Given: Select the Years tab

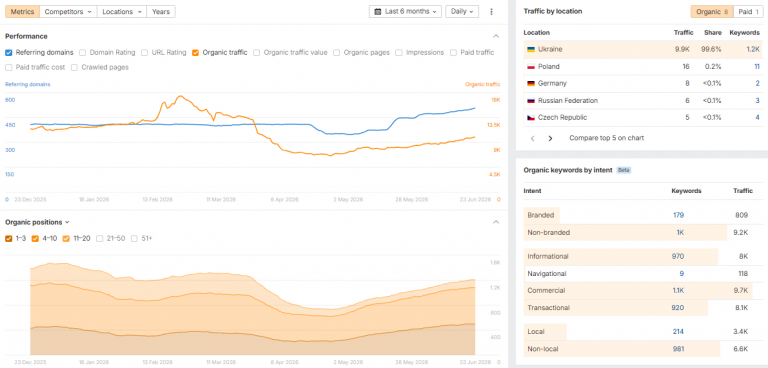Looking at the screenshot, I should pyautogui.click(x=161, y=11).
